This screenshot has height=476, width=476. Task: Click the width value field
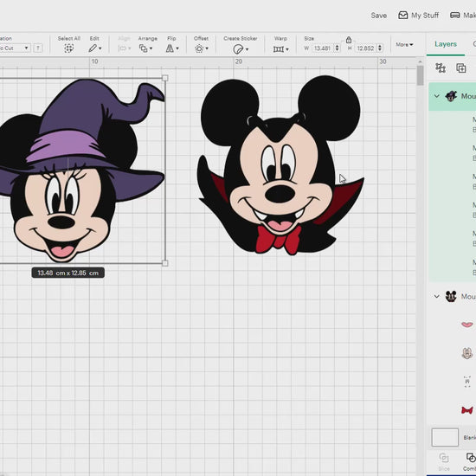click(323, 48)
